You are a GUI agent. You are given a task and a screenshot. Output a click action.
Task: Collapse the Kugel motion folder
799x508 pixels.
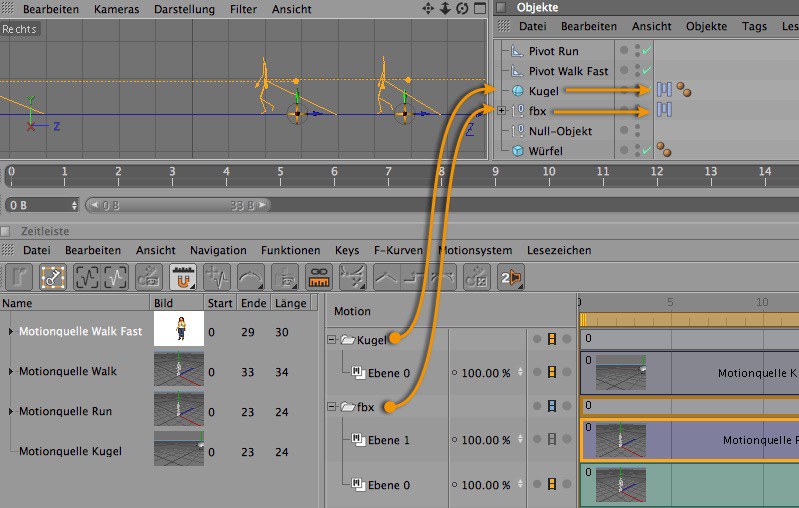point(332,340)
